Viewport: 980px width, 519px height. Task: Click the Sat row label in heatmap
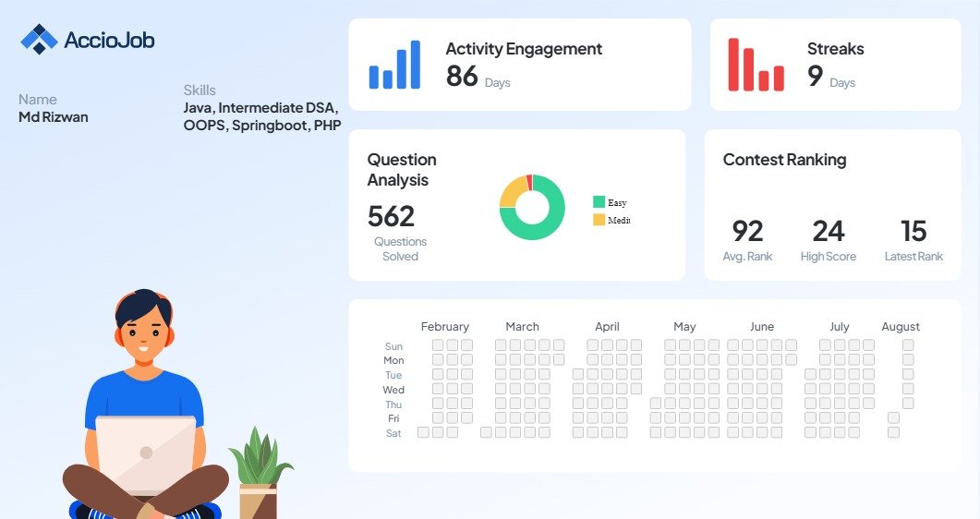click(x=393, y=433)
